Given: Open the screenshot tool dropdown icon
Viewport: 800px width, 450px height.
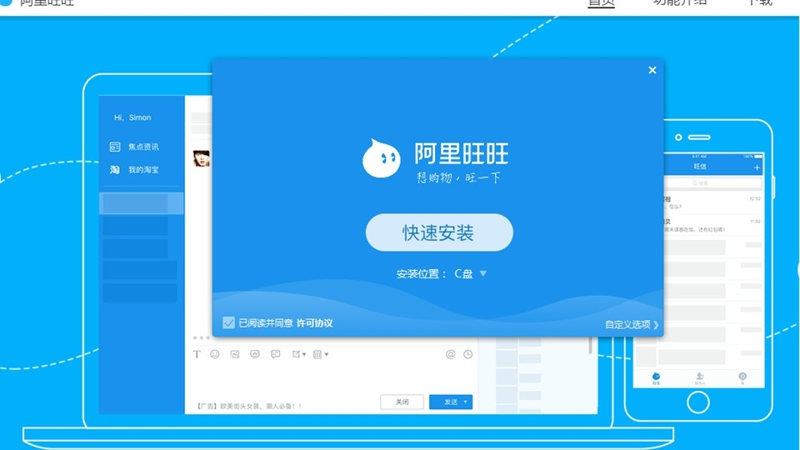Looking at the screenshot, I should pyautogui.click(x=298, y=354).
